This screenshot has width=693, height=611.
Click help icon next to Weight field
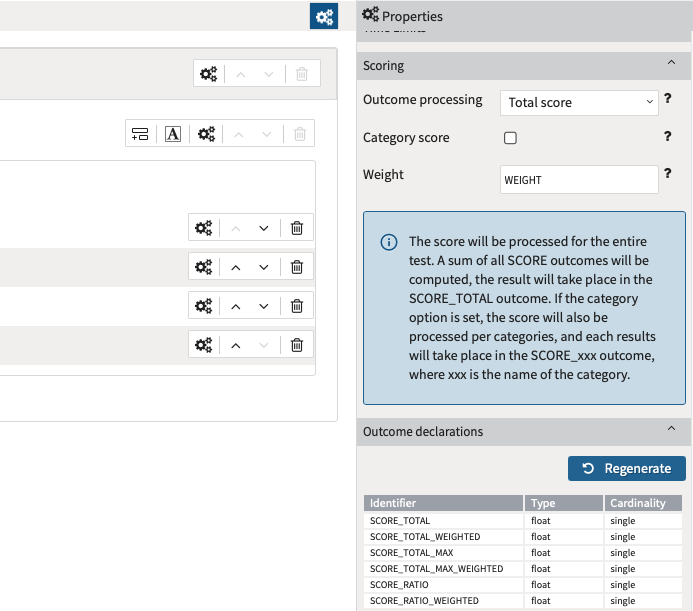click(x=667, y=174)
